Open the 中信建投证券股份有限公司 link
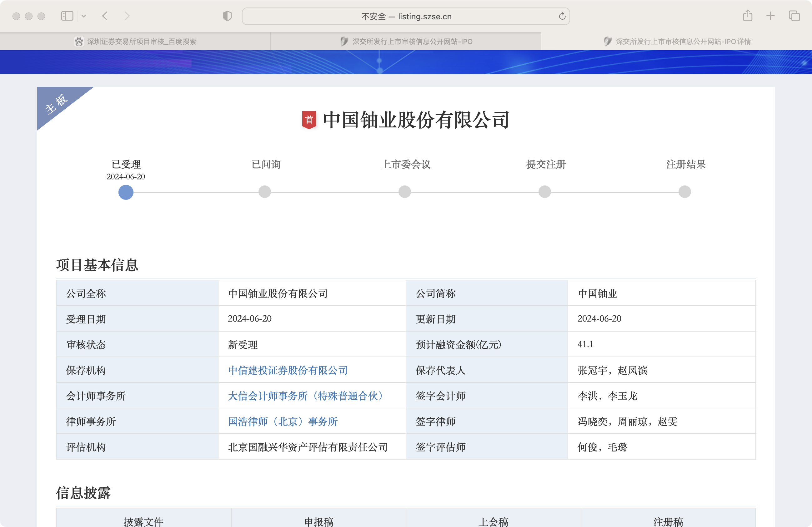Screen dimensions: 812x527 pos(288,370)
